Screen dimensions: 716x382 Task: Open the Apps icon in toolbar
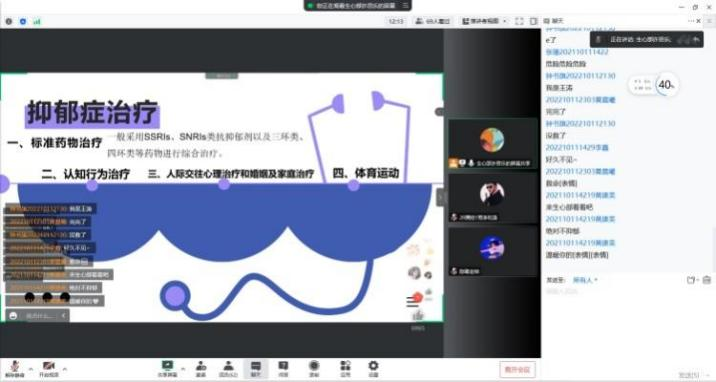(345, 368)
